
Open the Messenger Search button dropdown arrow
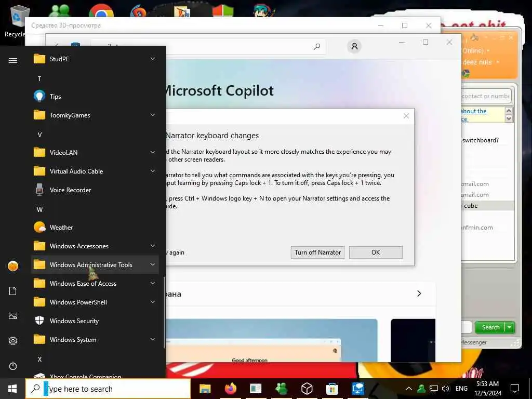[510, 327]
